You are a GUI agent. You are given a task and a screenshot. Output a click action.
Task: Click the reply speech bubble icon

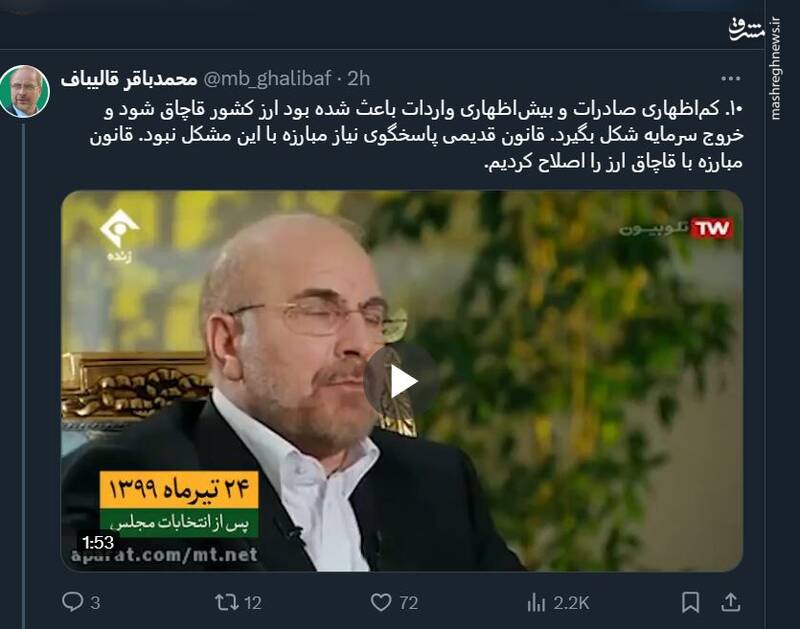tap(72, 602)
